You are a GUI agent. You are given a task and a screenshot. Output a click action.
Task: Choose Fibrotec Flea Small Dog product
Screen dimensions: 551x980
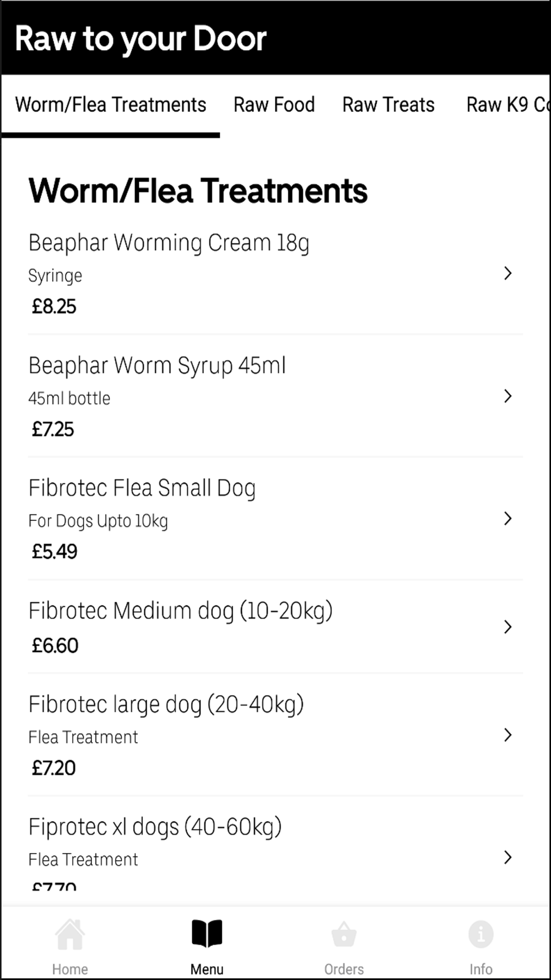click(x=142, y=488)
